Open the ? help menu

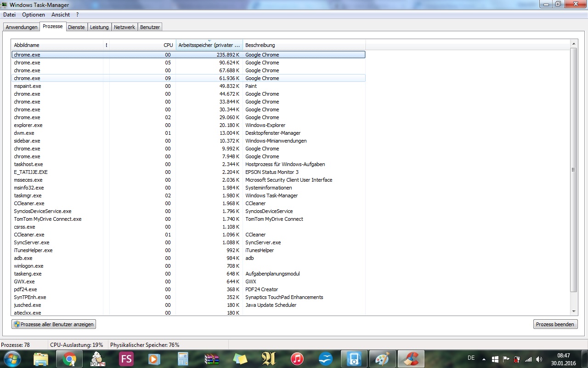click(x=78, y=15)
